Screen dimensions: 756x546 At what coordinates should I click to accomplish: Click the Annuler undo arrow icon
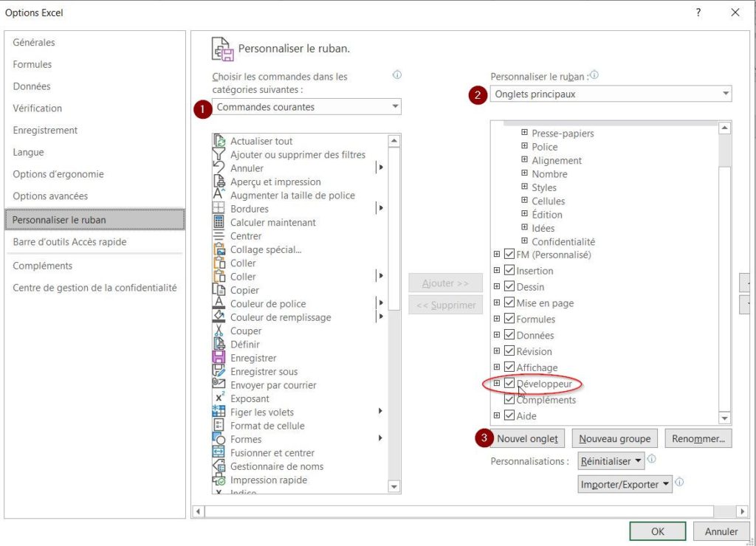click(x=219, y=167)
